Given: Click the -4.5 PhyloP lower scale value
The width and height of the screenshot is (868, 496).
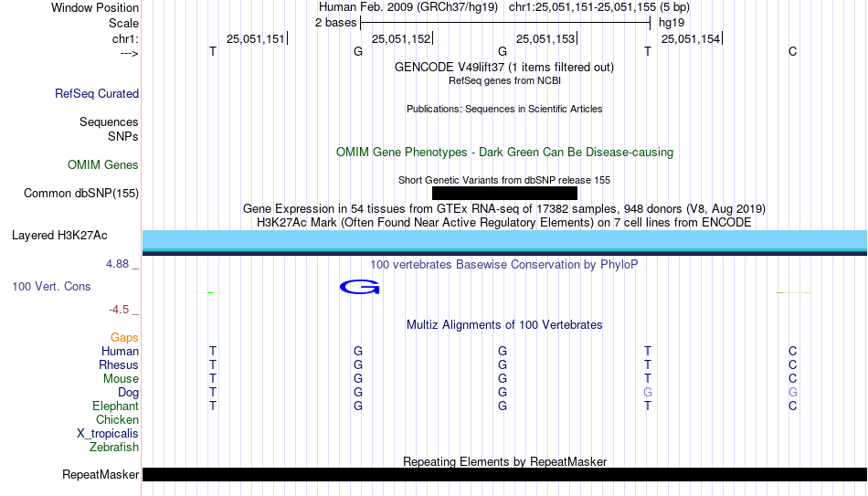Looking at the screenshot, I should [x=119, y=310].
